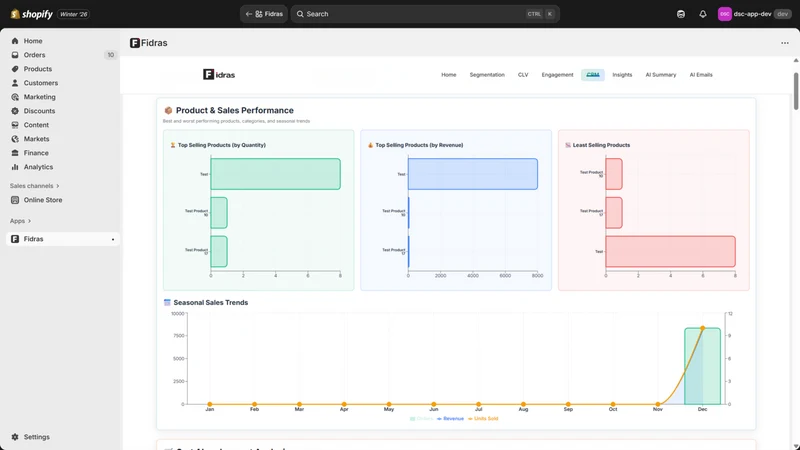Switch to the CLV tab
Image resolution: width=800 pixels, height=450 pixels.
point(523,74)
